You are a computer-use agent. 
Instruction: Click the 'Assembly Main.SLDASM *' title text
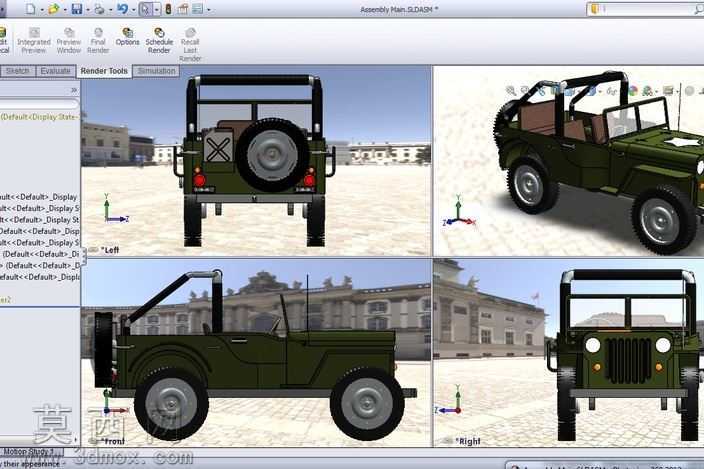pos(399,9)
